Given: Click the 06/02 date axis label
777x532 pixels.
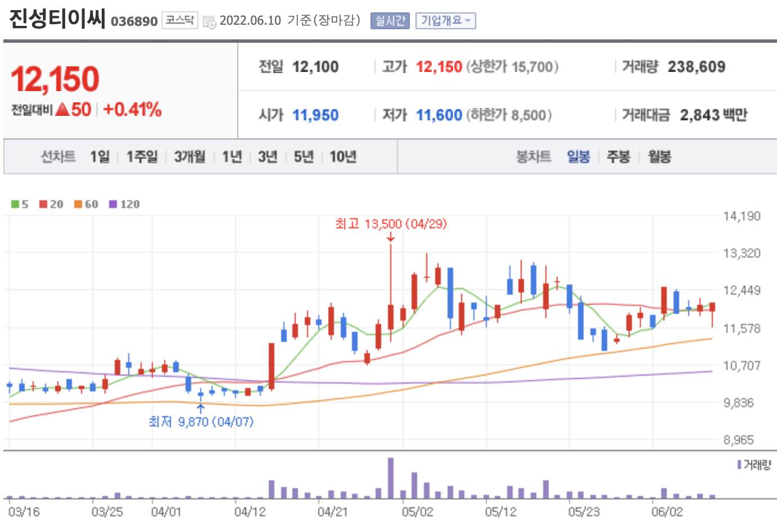Looking at the screenshot, I should 667,512.
